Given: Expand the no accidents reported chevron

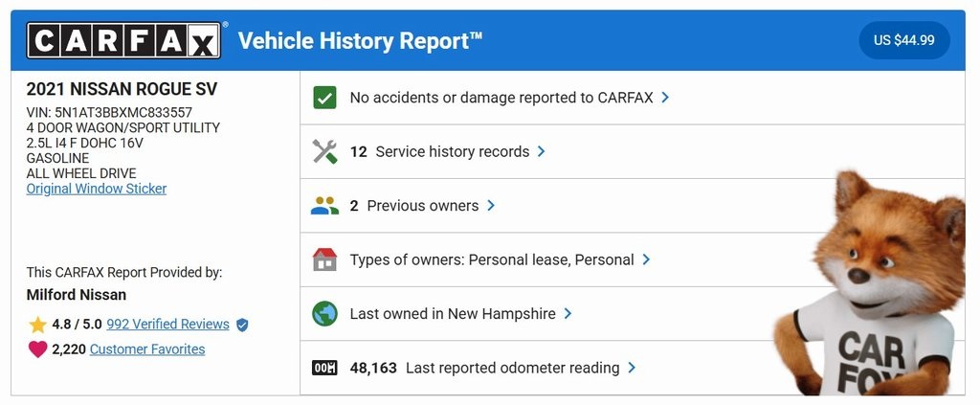Looking at the screenshot, I should pyautogui.click(x=665, y=98).
